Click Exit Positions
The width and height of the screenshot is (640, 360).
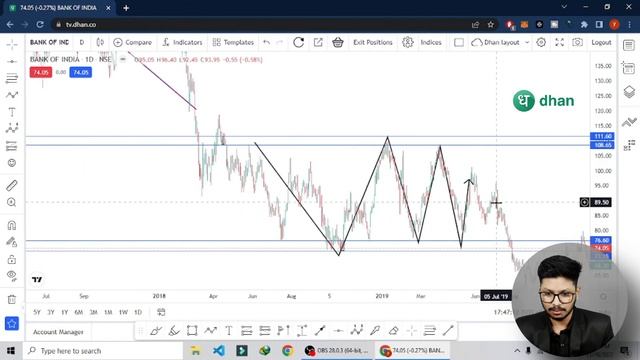pyautogui.click(x=373, y=42)
